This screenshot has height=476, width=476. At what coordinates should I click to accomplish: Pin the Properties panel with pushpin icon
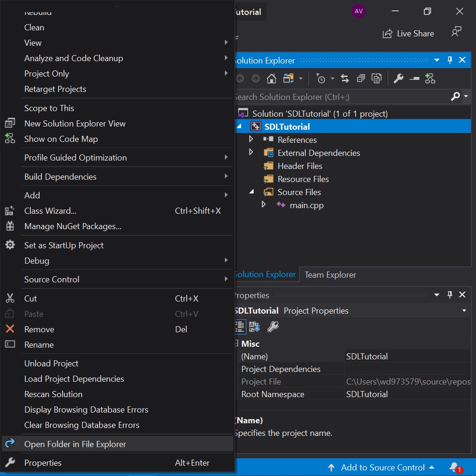tap(449, 294)
